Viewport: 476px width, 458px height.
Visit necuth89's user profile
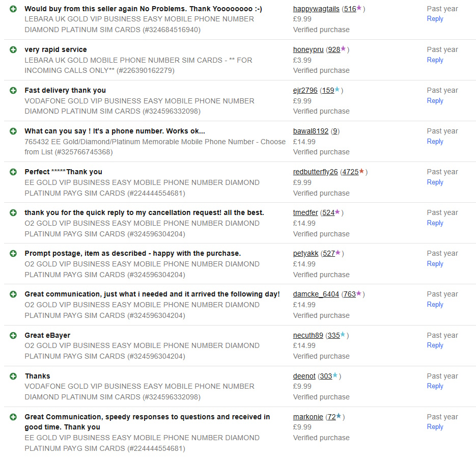coord(308,335)
